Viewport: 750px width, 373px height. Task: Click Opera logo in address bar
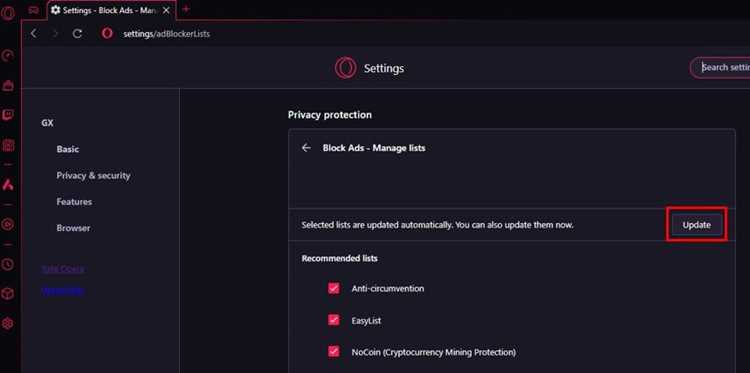108,33
